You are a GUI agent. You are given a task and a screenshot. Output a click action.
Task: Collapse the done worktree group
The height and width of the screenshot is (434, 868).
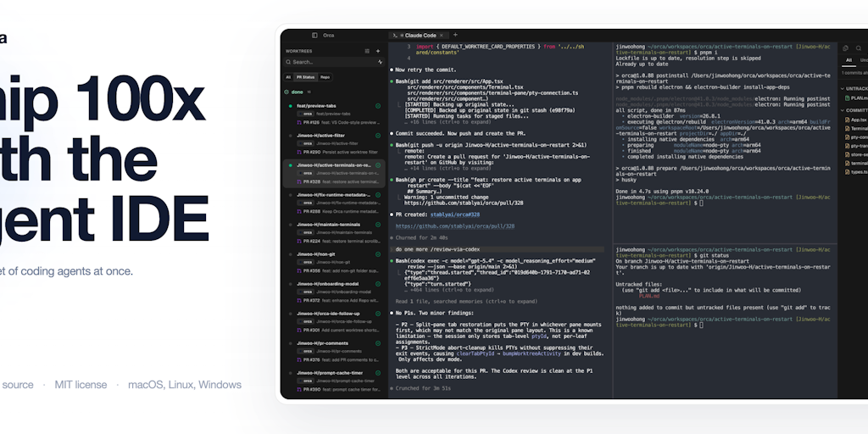tap(288, 91)
